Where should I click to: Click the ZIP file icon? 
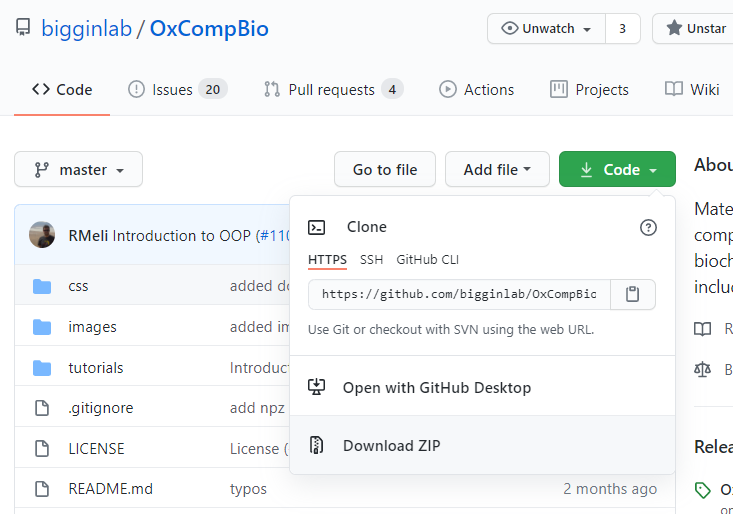point(316,445)
